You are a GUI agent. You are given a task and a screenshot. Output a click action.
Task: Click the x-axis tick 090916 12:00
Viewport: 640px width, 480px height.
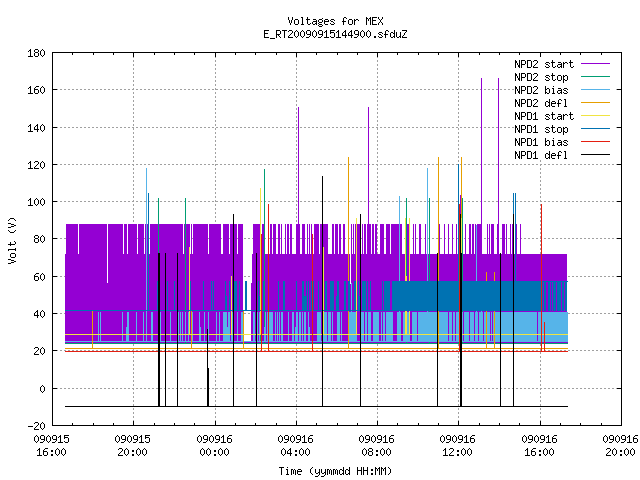click(x=458, y=446)
